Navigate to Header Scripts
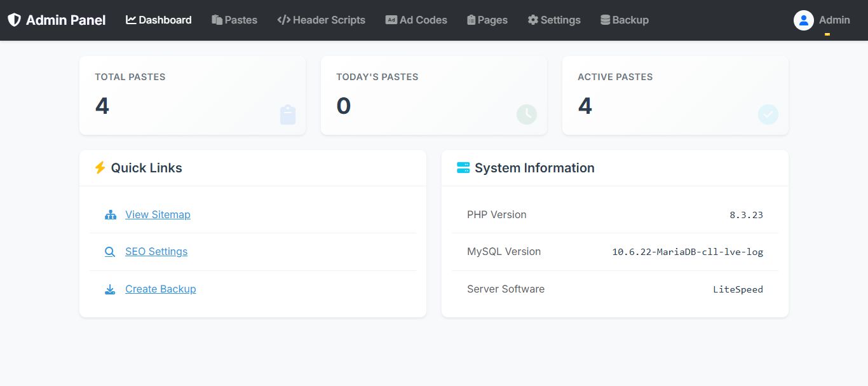This screenshot has width=868, height=386. pyautogui.click(x=321, y=20)
